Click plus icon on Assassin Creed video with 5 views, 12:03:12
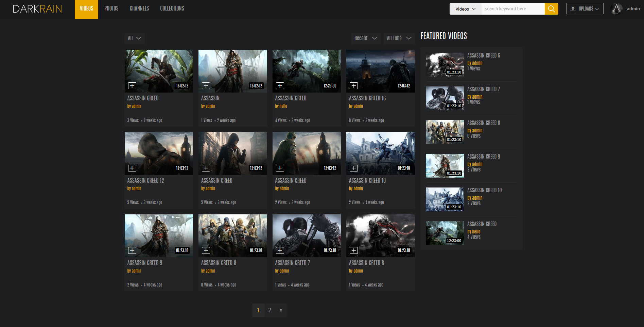Image resolution: width=644 pixels, height=327 pixels. (206, 168)
